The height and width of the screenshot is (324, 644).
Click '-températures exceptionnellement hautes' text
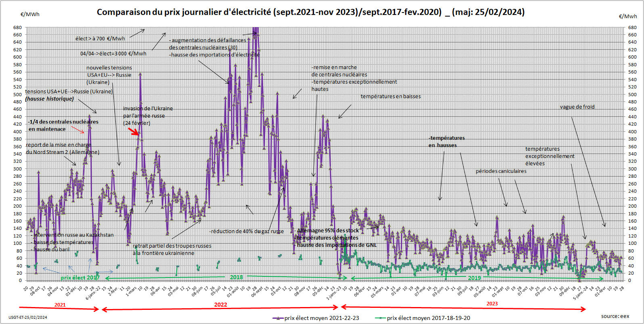click(354, 86)
